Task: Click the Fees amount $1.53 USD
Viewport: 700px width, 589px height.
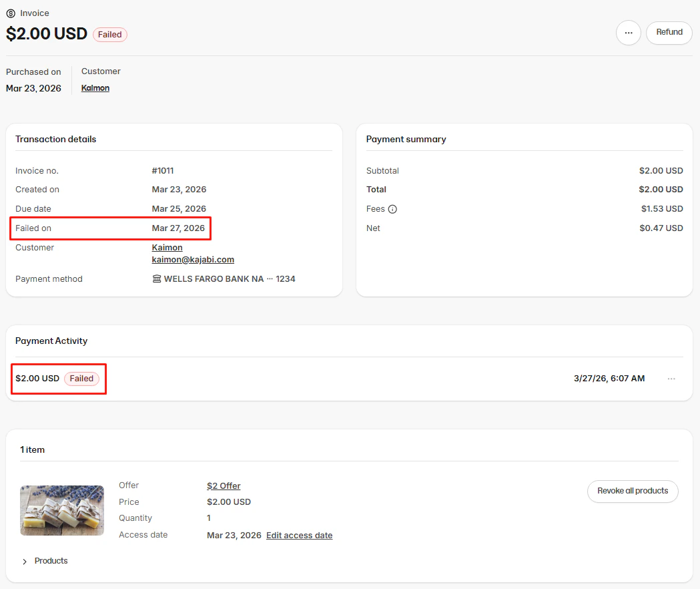Action: point(662,209)
